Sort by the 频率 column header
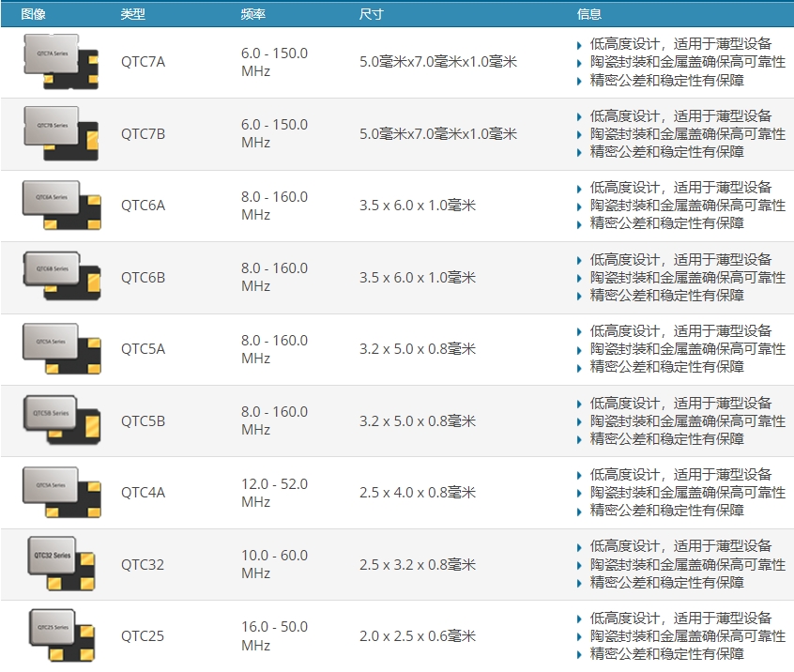Image resolution: width=794 pixels, height=672 pixels. 252,14
